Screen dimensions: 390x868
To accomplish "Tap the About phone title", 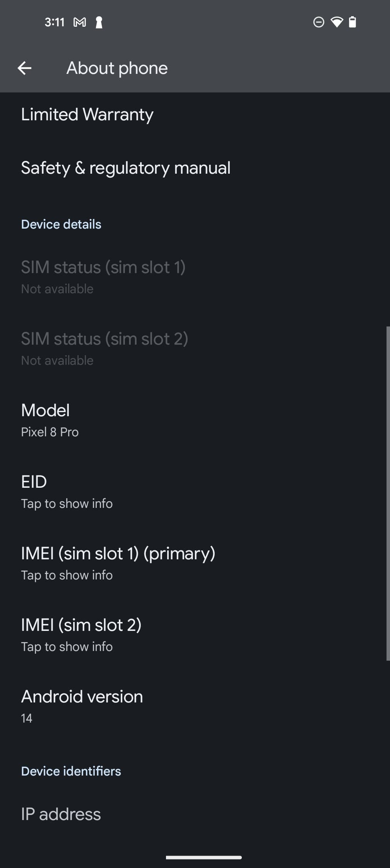I will (x=117, y=68).
